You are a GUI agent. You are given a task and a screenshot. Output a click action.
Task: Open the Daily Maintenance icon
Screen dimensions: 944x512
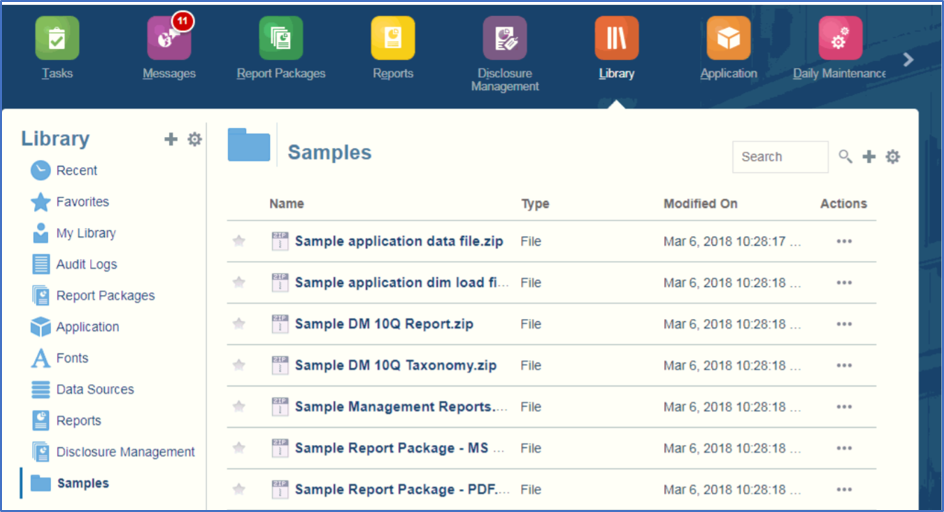(x=840, y=39)
